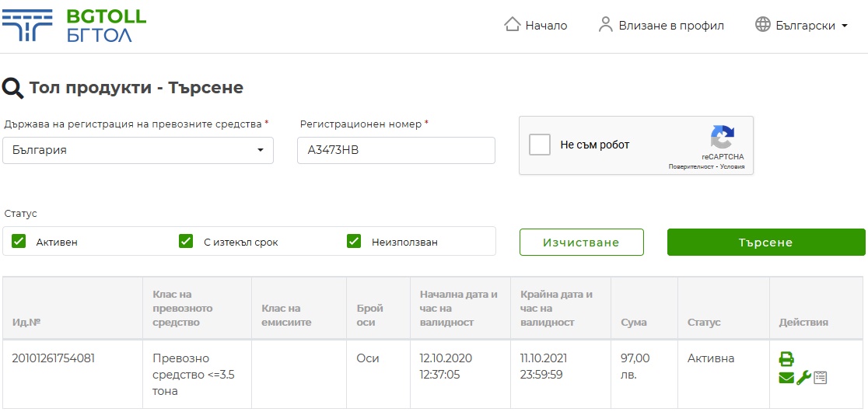Click the green printer icon in Действия
The width and height of the screenshot is (868, 412).
(786, 359)
